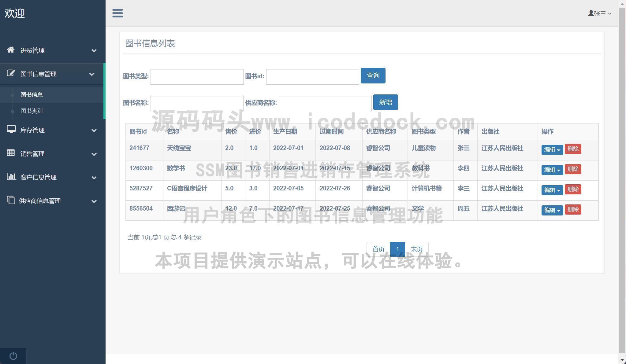Click the table grid icon beside 销售管理
626x364 pixels.
[x=11, y=153]
